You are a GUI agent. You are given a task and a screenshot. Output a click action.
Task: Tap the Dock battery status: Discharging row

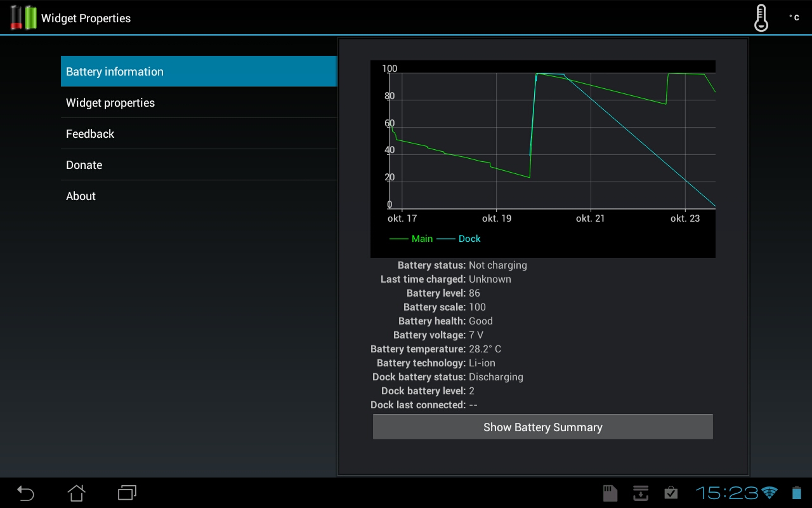click(448, 377)
